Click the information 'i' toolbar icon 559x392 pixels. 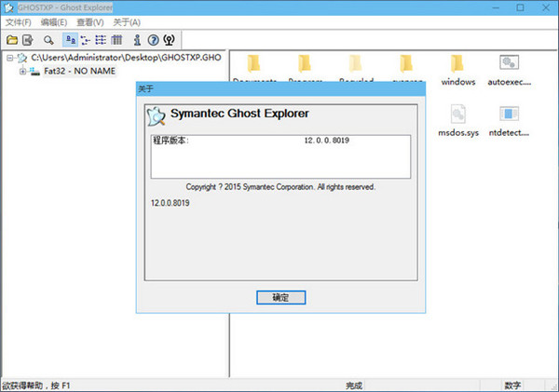(x=137, y=40)
